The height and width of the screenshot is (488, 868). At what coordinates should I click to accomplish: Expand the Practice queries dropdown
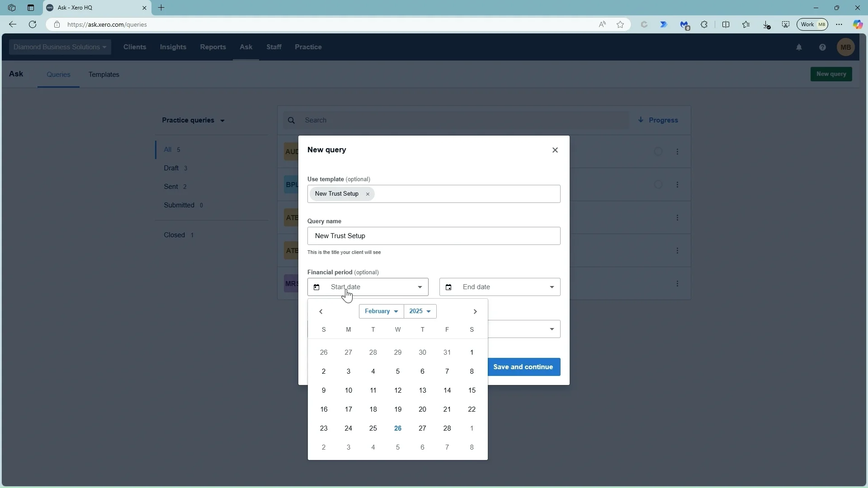click(x=193, y=120)
